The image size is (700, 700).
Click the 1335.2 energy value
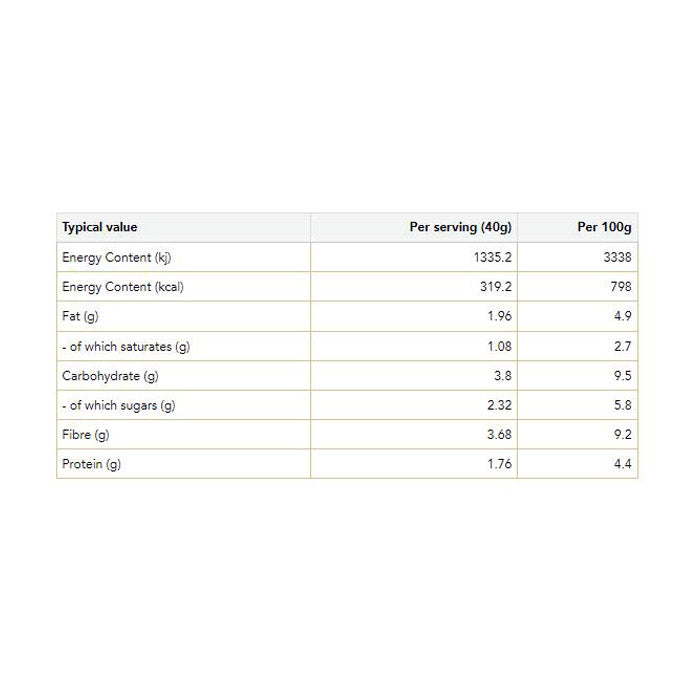click(492, 257)
